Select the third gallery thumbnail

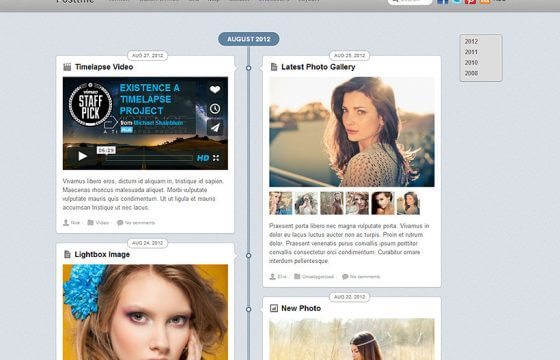point(332,203)
